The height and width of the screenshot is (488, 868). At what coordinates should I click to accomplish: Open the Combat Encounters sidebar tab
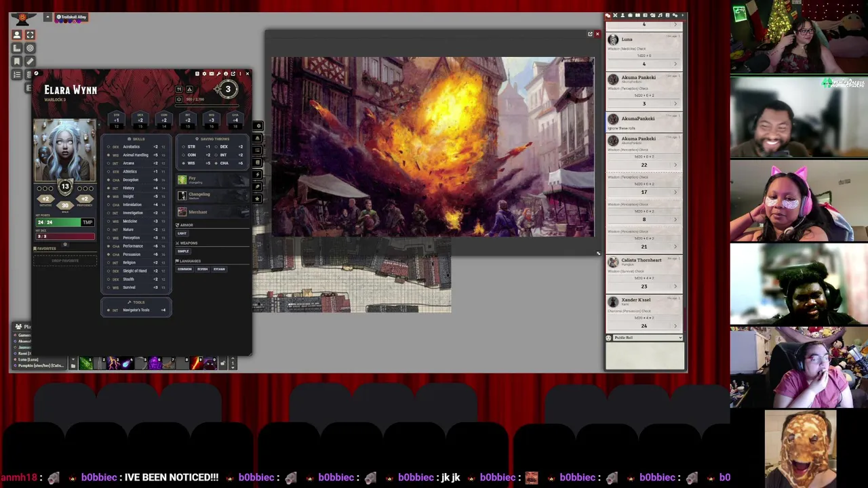tap(615, 16)
